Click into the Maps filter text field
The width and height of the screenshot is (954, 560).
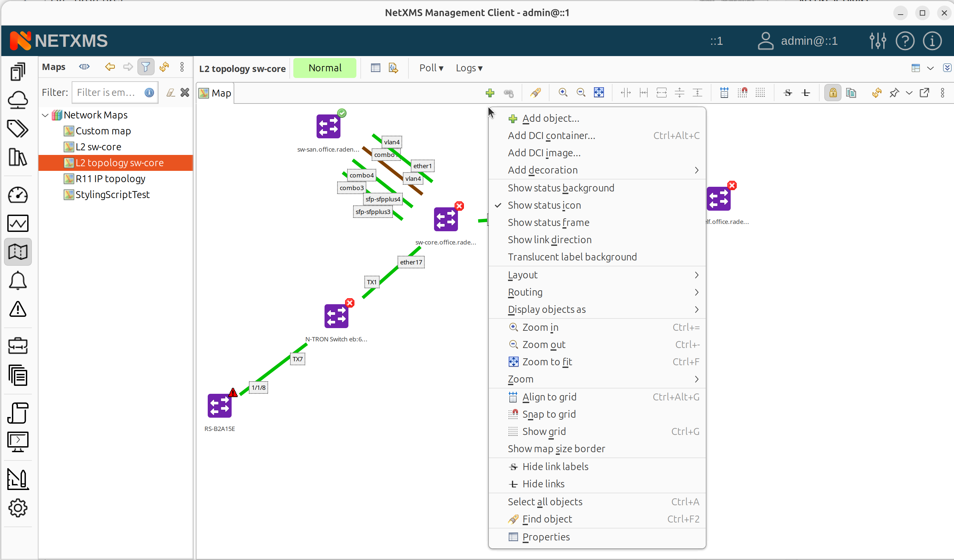pos(107,93)
